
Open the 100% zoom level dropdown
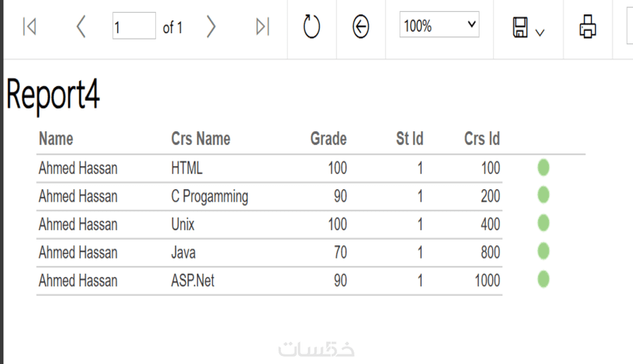[439, 25]
